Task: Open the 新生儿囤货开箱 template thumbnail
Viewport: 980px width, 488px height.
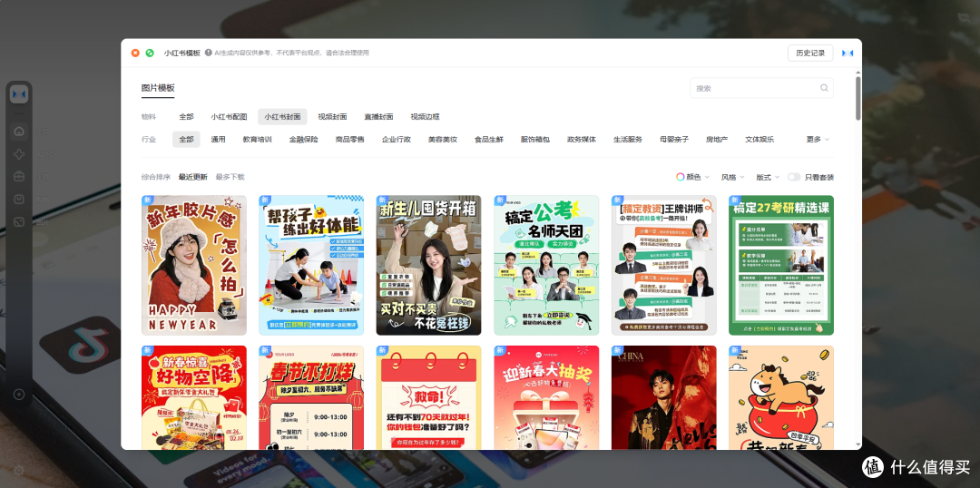Action: click(428, 266)
